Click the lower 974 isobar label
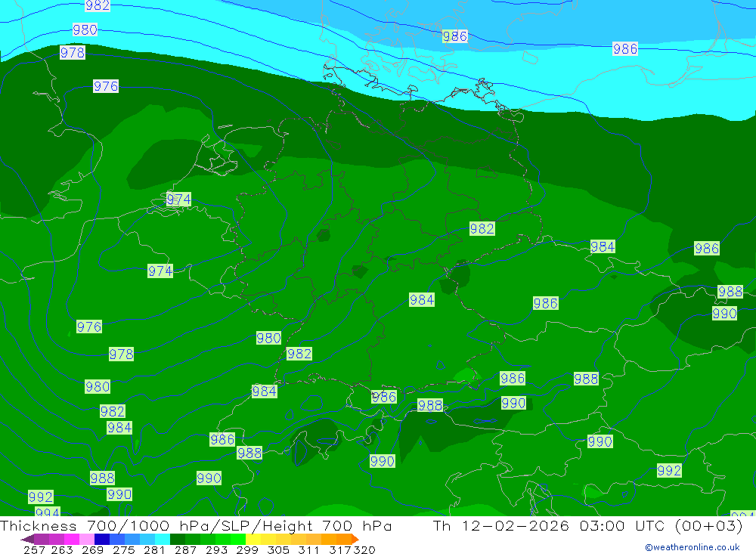The width and height of the screenshot is (756, 554). click(160, 271)
